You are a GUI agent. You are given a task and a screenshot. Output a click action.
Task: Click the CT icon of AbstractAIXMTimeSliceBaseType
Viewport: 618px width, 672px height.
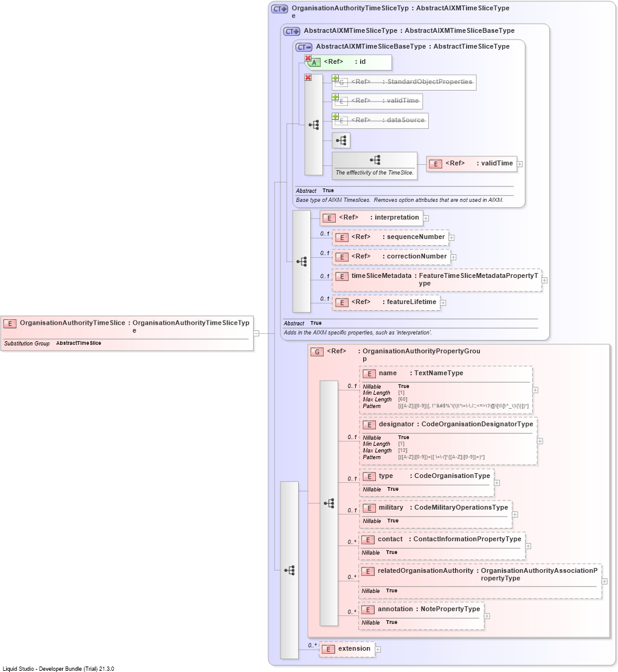[x=304, y=47]
